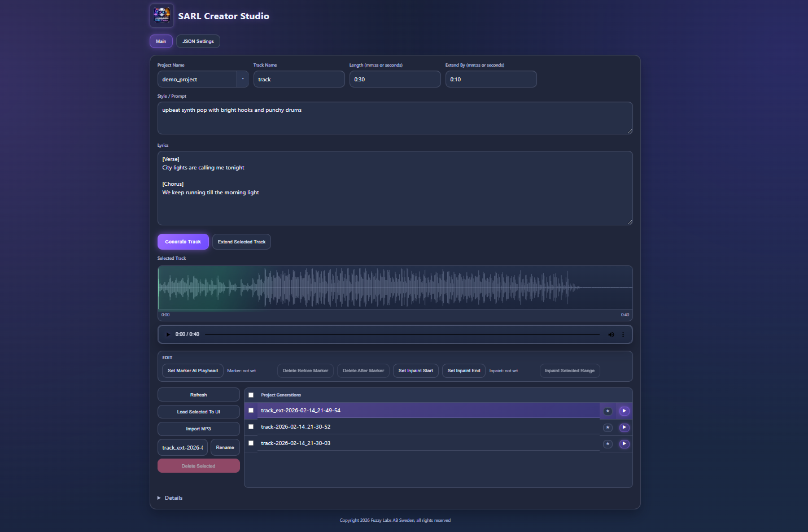Tick checkbox for track_ext-2026-02-14_21-49-54
The height and width of the screenshot is (532, 808).
[251, 411]
